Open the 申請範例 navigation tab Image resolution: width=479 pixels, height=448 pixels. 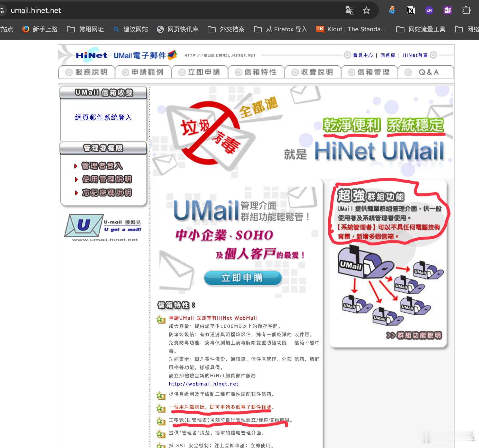[x=143, y=72]
